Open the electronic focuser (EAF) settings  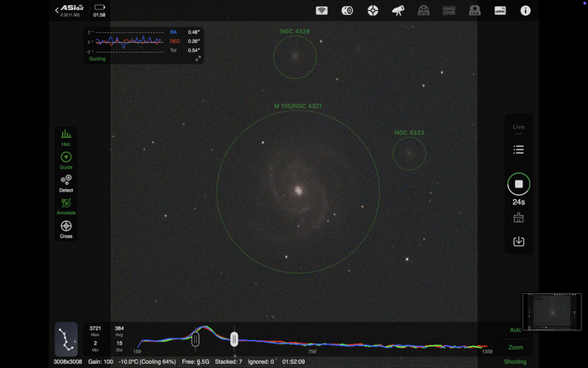[449, 11]
